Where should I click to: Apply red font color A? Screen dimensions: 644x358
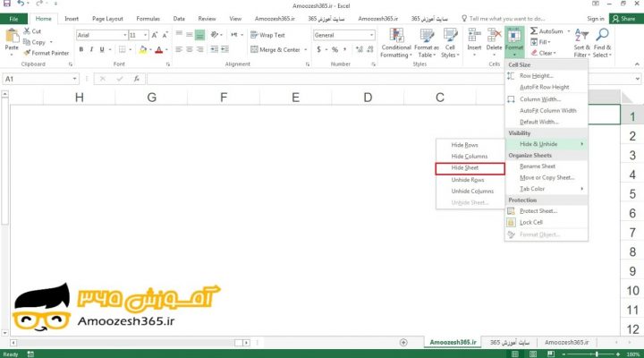coord(159,50)
